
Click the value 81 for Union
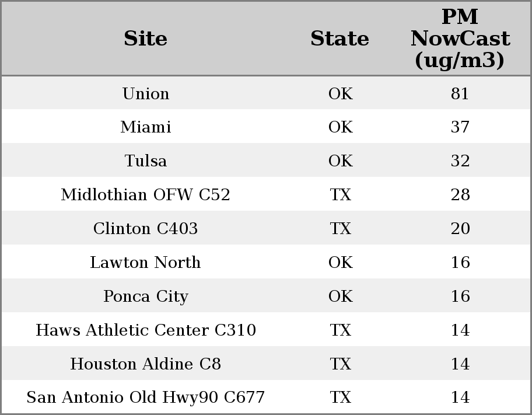coord(460,93)
